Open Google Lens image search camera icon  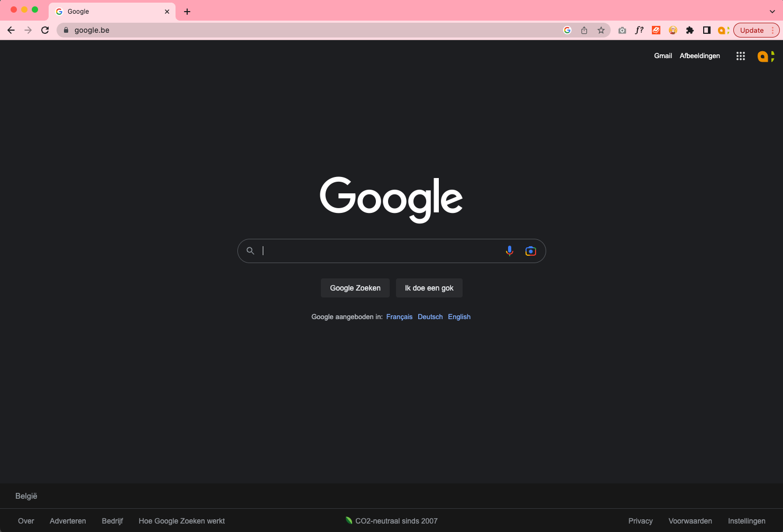point(530,251)
